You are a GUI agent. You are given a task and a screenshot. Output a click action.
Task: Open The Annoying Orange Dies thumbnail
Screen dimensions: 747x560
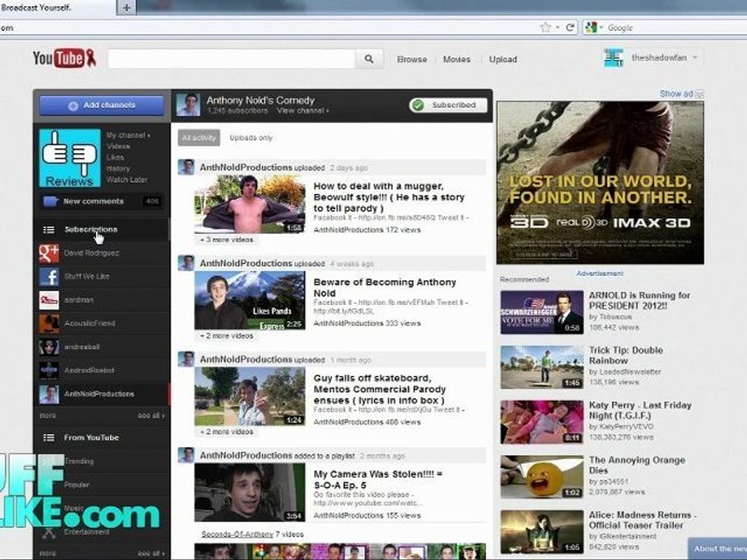tap(542, 477)
